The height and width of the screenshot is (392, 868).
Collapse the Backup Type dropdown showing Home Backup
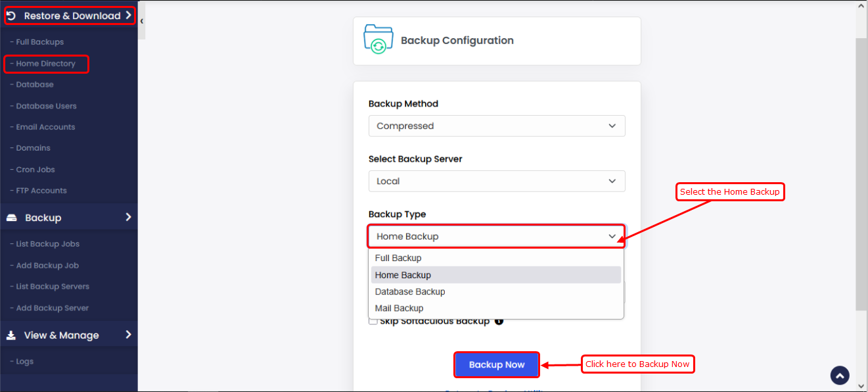point(497,236)
